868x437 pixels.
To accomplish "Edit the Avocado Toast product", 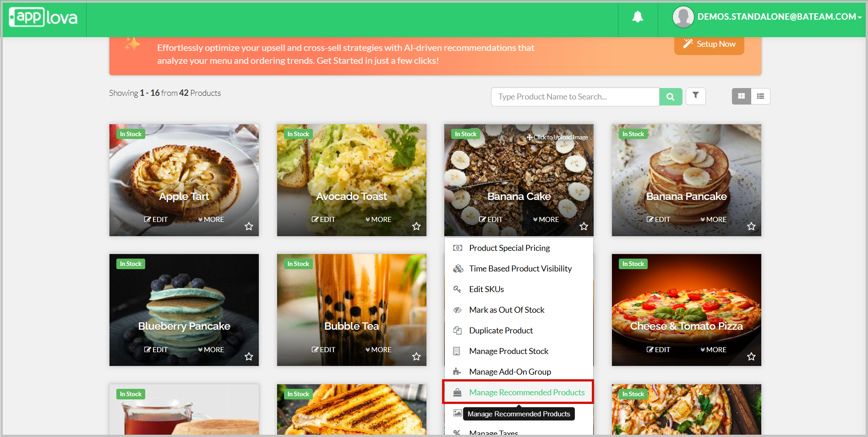I will point(323,220).
